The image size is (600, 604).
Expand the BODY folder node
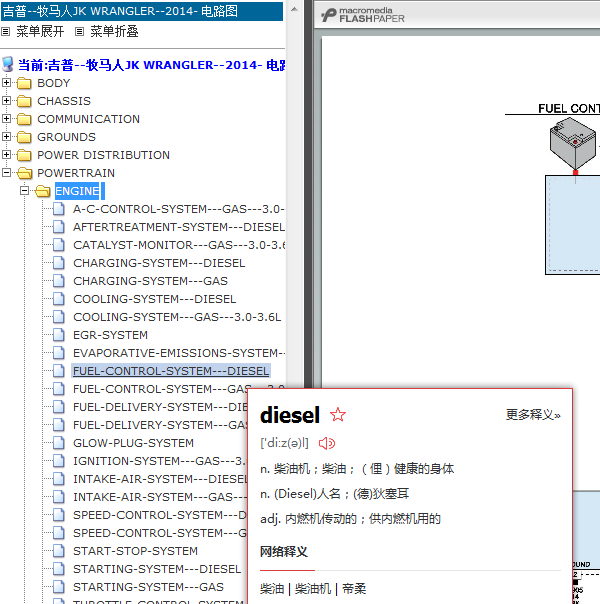[x=6, y=82]
